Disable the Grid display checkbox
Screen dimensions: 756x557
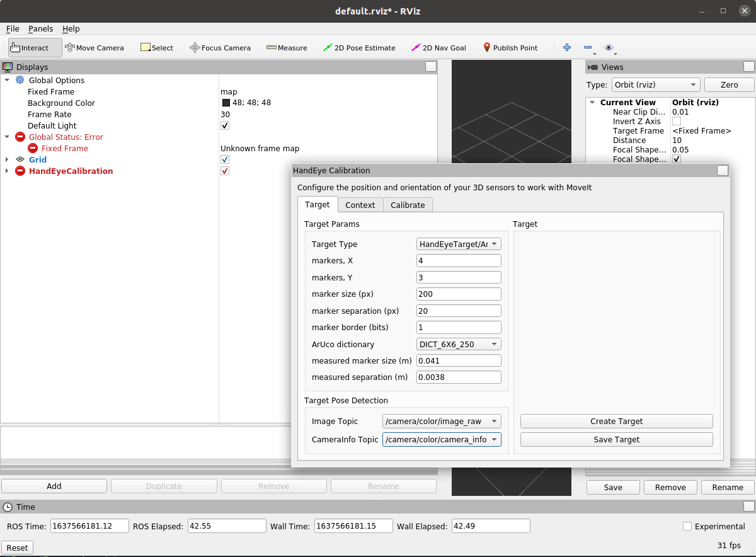tap(225, 159)
